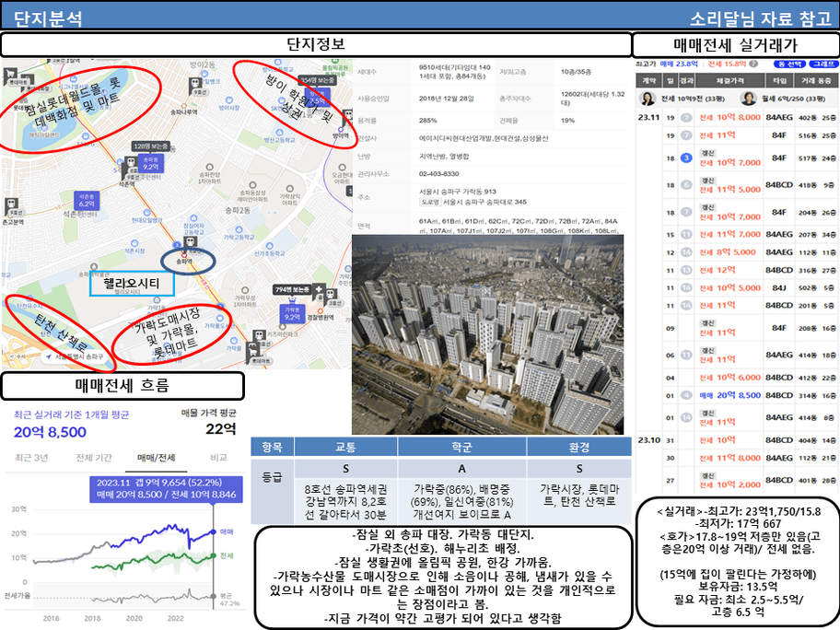840x630 pixels.
Task: Click the gray badge in the 316동 27층 row
Action: click(686, 270)
